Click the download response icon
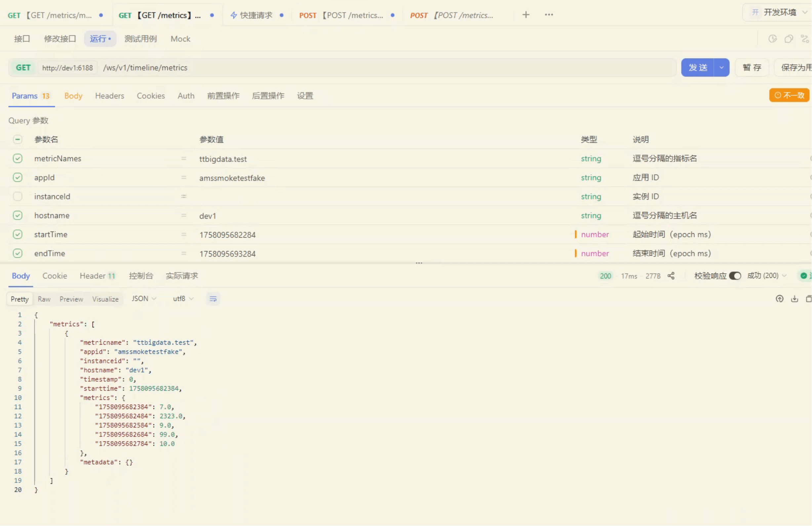The height and width of the screenshot is (526, 812). click(x=794, y=299)
